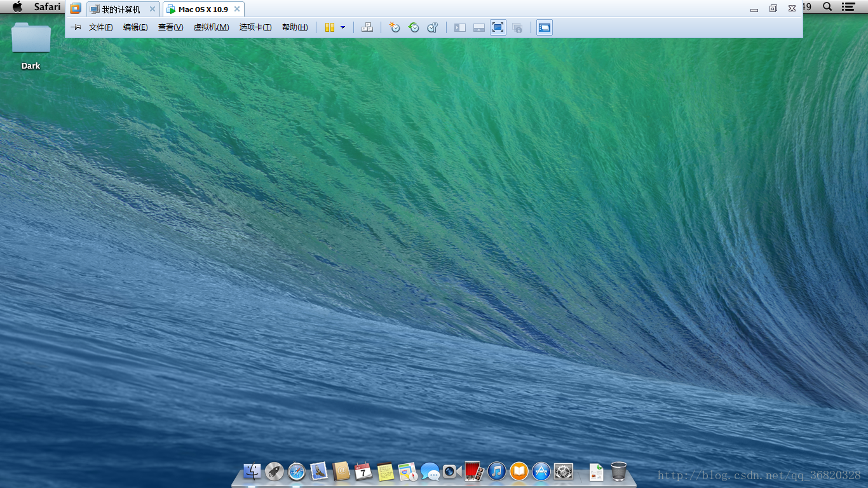868x488 pixels.
Task: Open Finder from the Dock
Action: (x=252, y=471)
